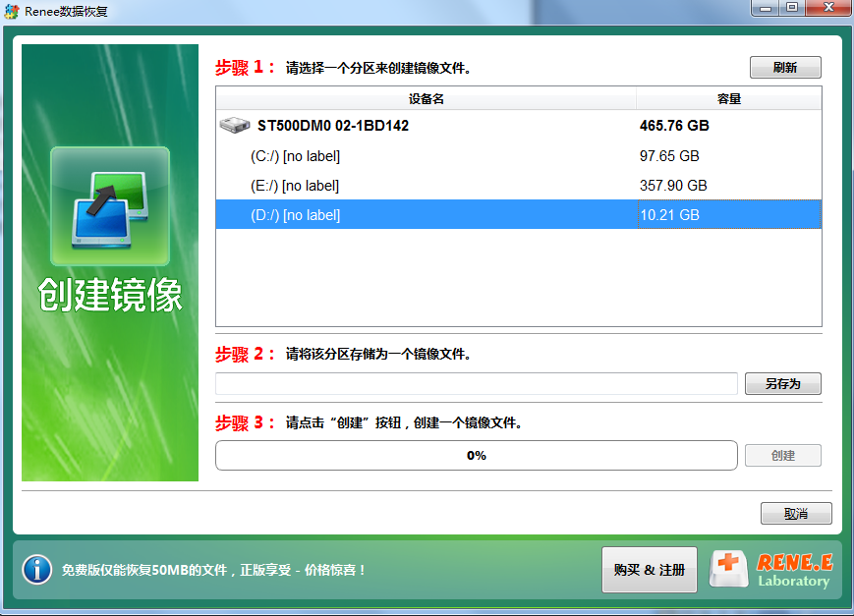Image resolution: width=854 pixels, height=616 pixels.
Task: Click the blue info icon in the bottom bar
Action: pos(37,570)
